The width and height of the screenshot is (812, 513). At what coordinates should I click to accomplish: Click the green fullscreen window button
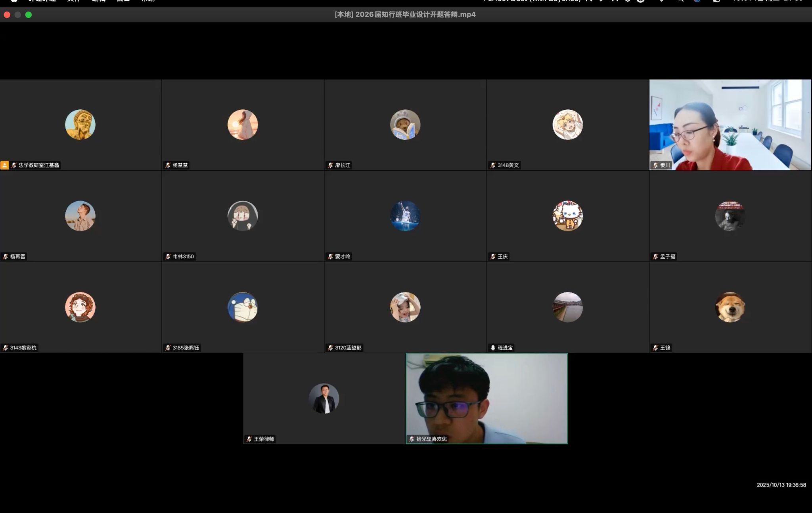(29, 15)
